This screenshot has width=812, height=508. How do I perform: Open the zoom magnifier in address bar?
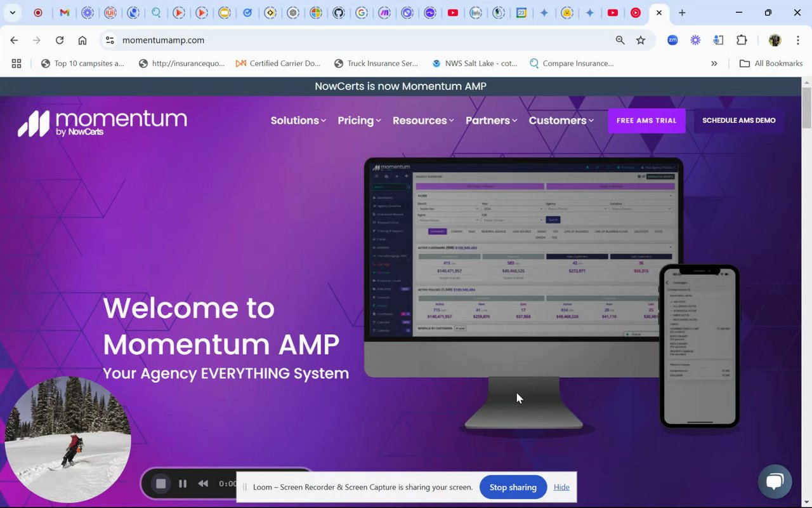pyautogui.click(x=620, y=40)
